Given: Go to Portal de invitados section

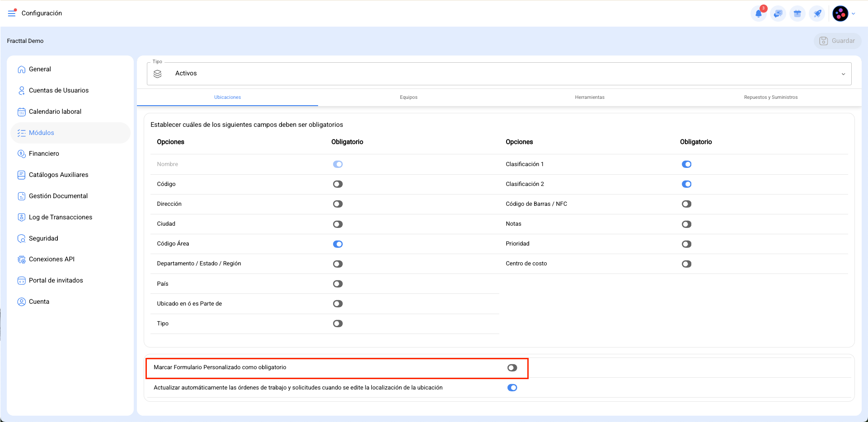Looking at the screenshot, I should click(x=56, y=280).
